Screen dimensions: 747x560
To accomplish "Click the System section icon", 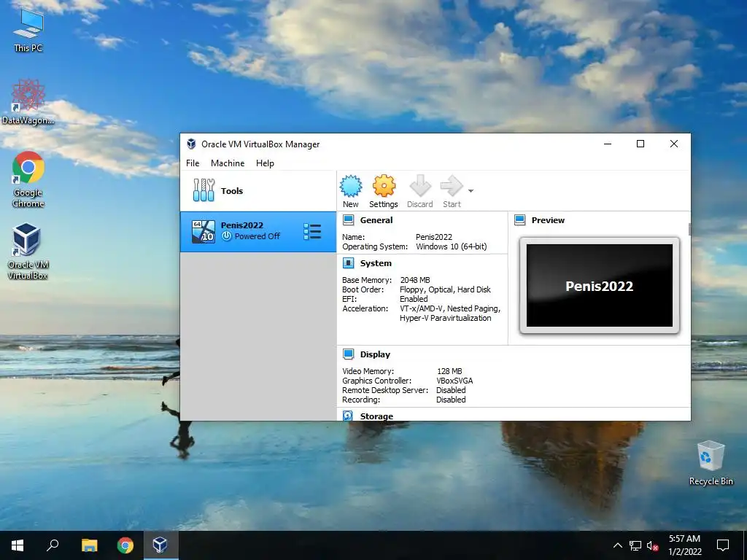I will [x=348, y=262].
